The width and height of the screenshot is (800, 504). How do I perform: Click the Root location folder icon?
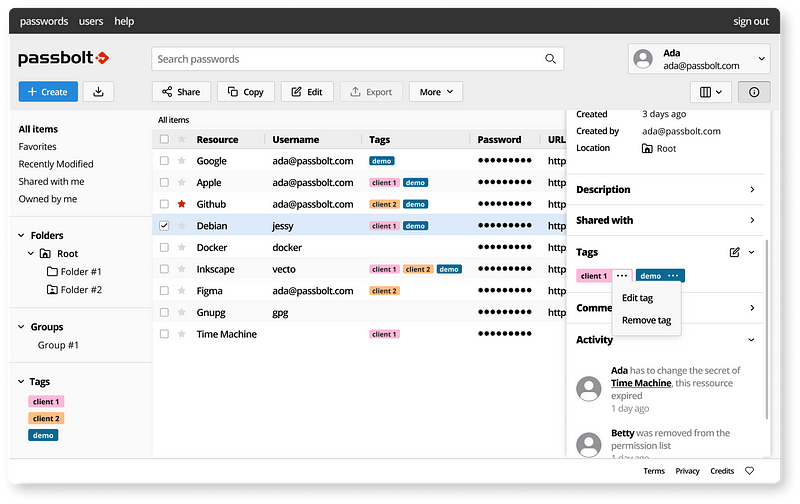[x=647, y=148]
